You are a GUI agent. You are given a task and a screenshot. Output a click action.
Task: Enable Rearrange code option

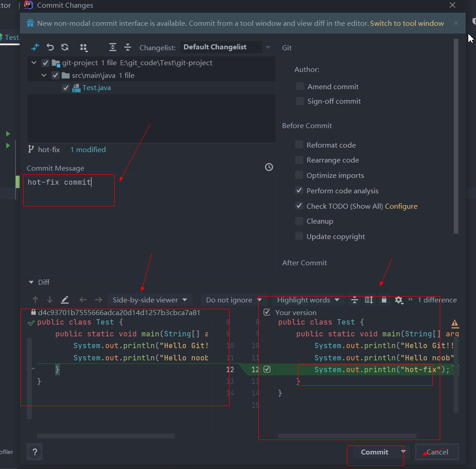click(x=299, y=160)
